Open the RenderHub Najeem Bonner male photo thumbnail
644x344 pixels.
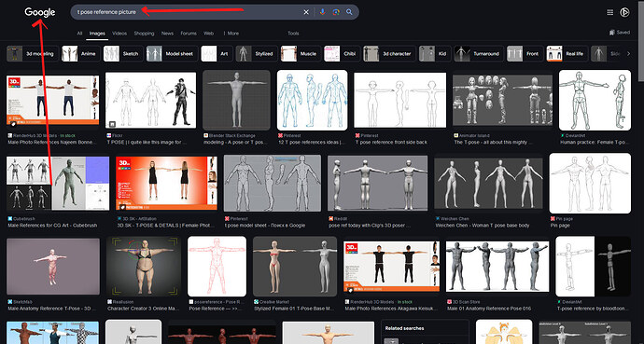(x=52, y=101)
